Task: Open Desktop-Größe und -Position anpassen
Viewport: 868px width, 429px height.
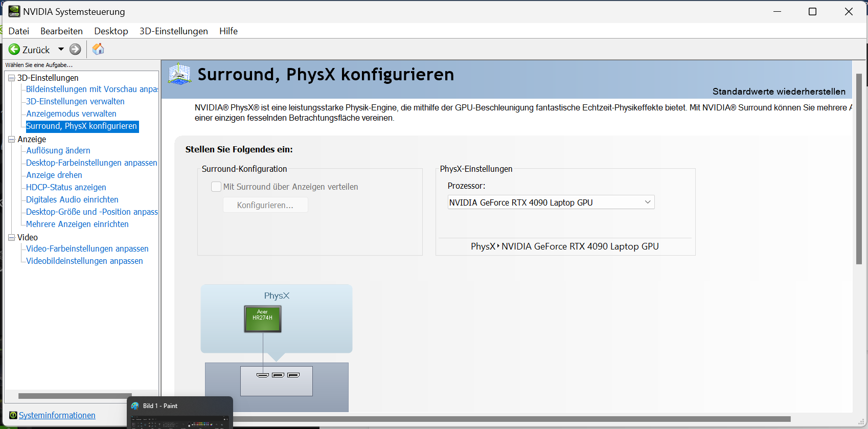Action: click(92, 212)
